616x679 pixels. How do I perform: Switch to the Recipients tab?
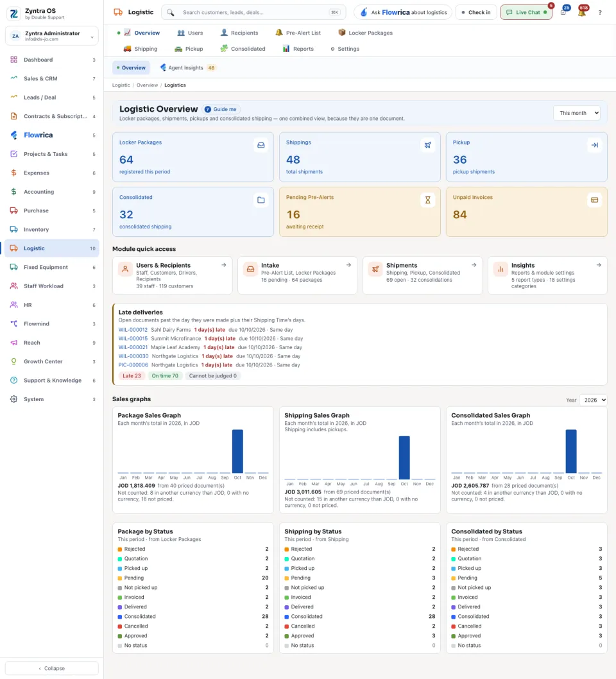[x=239, y=33]
